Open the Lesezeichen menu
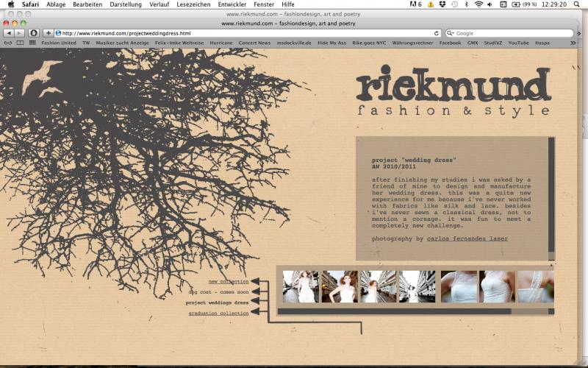588x368 pixels. pyautogui.click(x=193, y=4)
